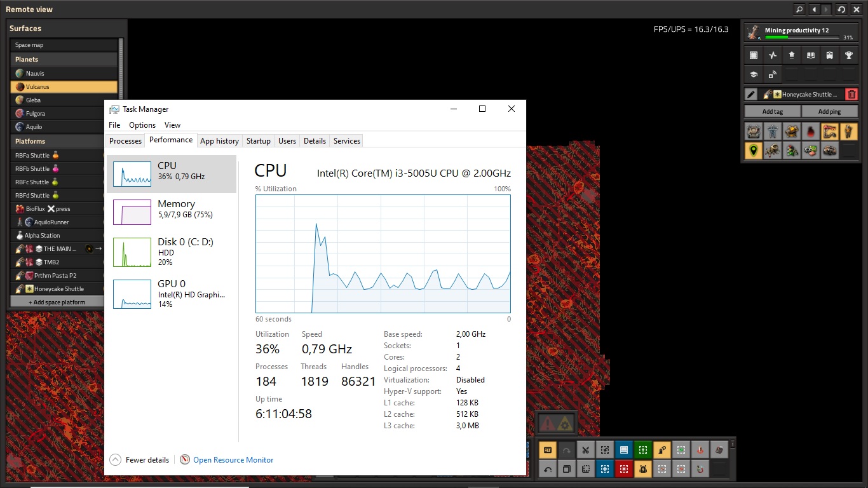Image resolution: width=868 pixels, height=488 pixels.
Task: Click the back arrow in Remote view bar
Action: coord(814,10)
